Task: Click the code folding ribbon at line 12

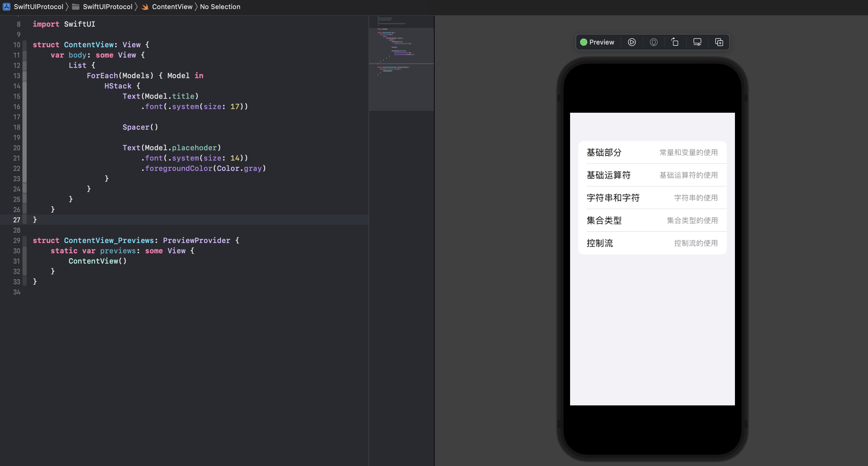Action: pyautogui.click(x=25, y=65)
